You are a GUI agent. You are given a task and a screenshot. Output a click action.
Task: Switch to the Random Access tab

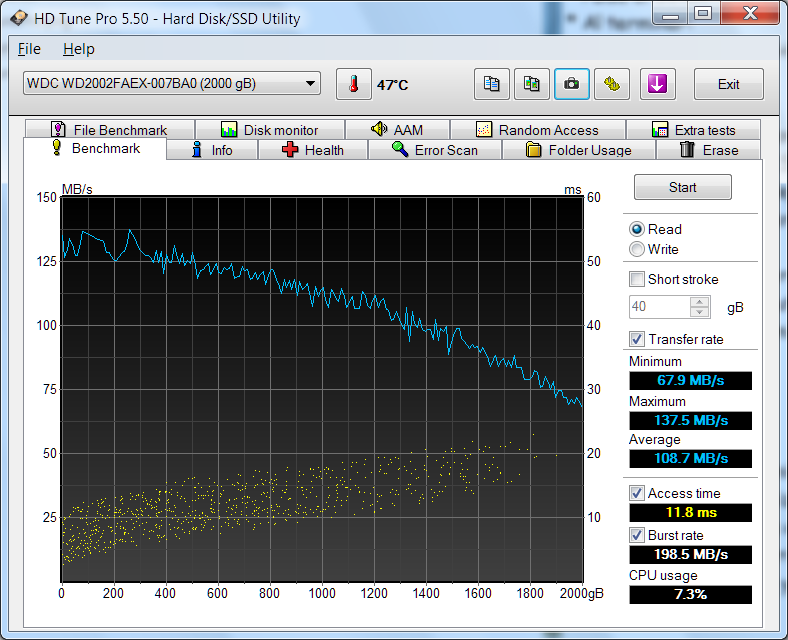(x=538, y=130)
